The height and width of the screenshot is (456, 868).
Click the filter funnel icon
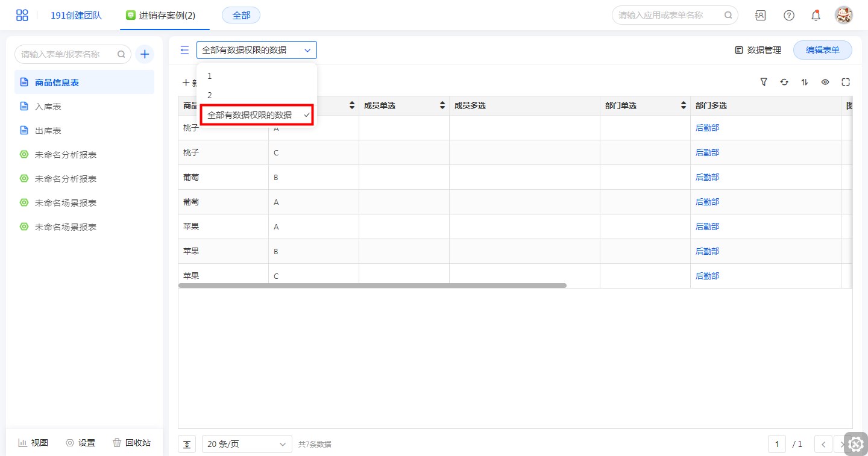(x=764, y=82)
